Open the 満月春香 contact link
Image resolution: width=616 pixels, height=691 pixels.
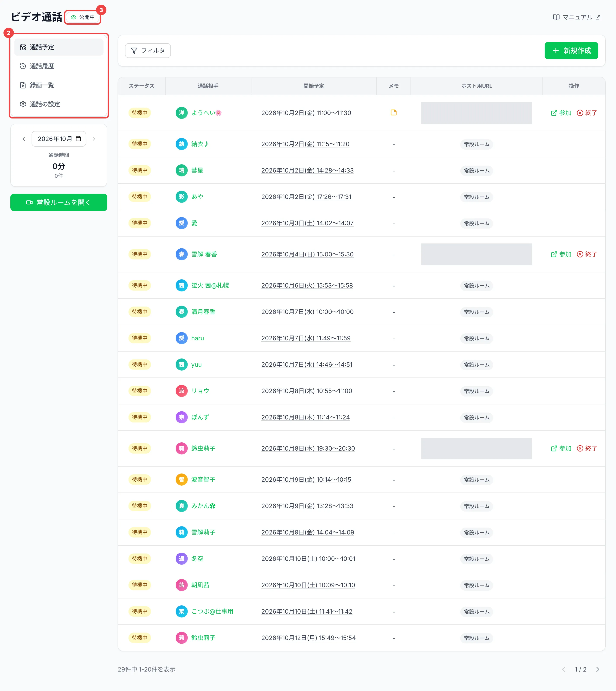point(203,312)
